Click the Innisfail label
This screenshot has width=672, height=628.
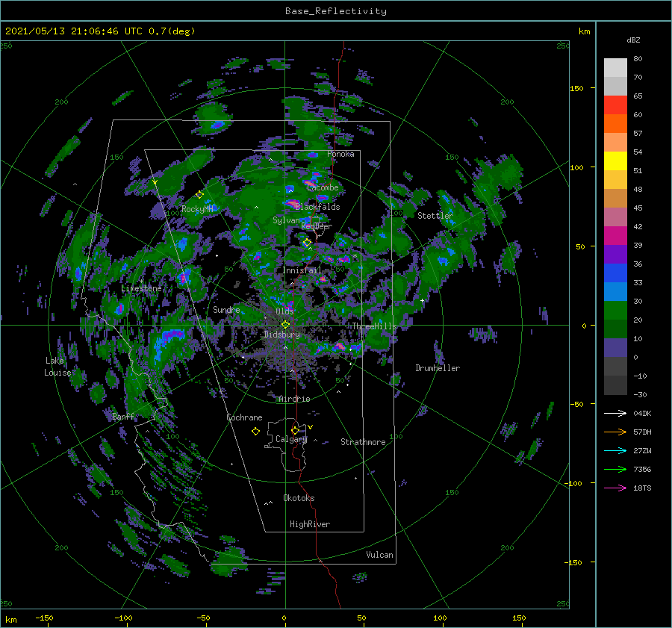302,270
